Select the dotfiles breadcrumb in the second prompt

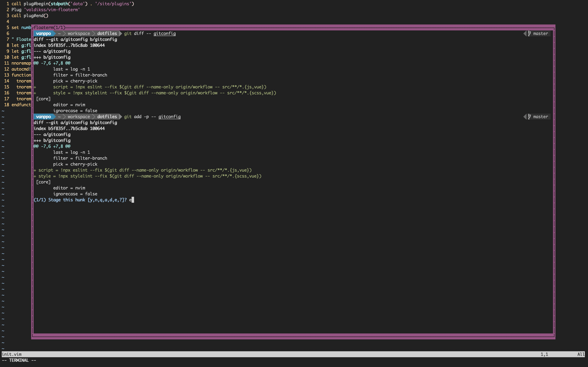click(x=107, y=117)
